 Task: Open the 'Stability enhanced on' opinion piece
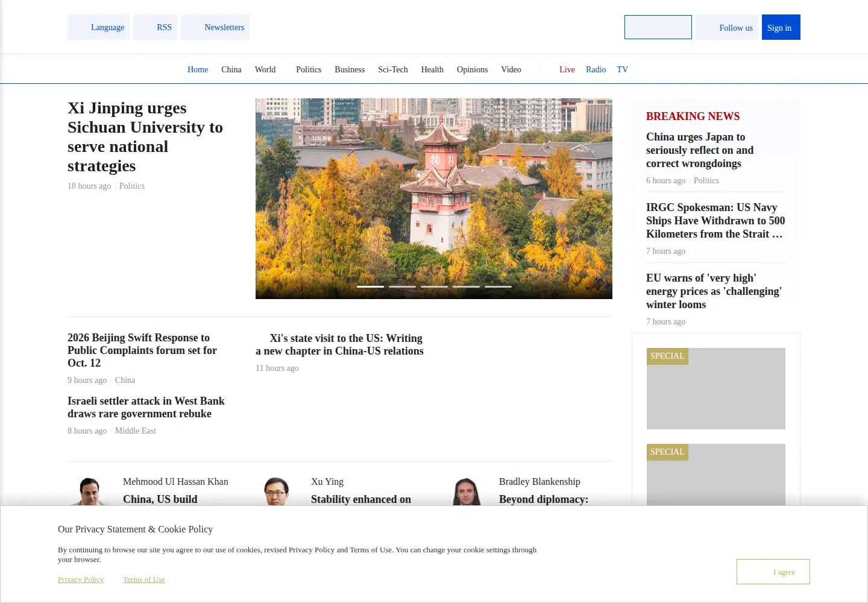(x=361, y=499)
